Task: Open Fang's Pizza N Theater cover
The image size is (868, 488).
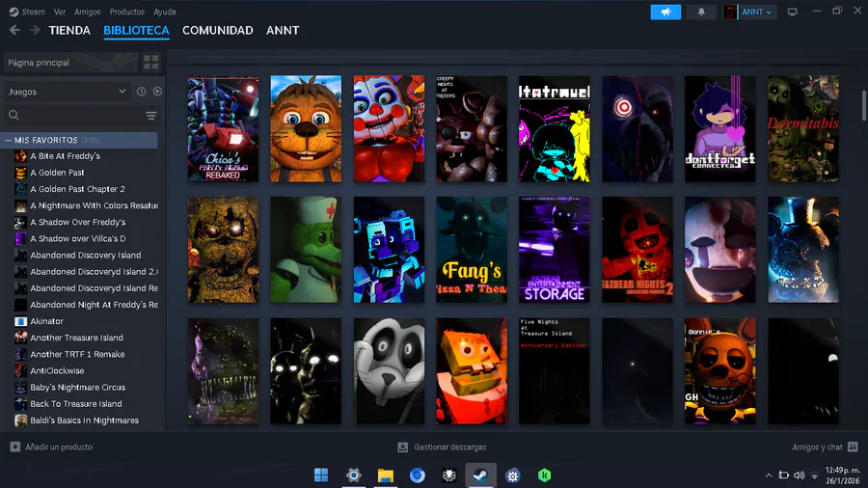Action: [472, 250]
